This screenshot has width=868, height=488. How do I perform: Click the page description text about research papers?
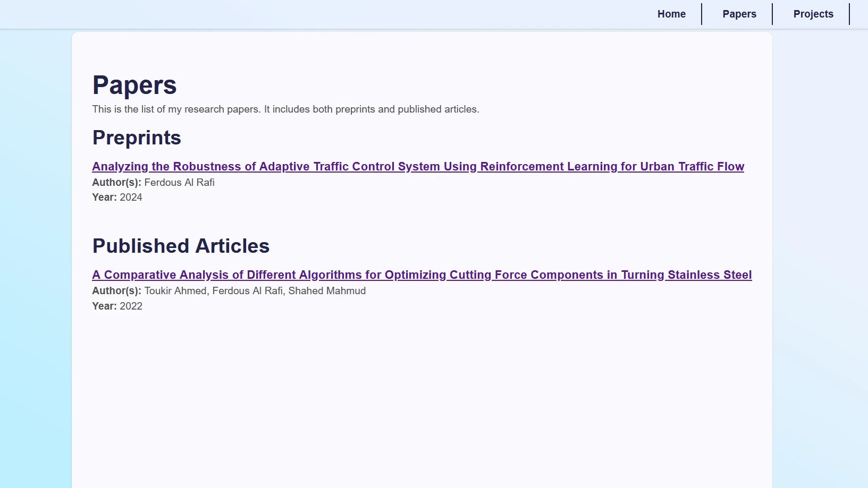285,109
